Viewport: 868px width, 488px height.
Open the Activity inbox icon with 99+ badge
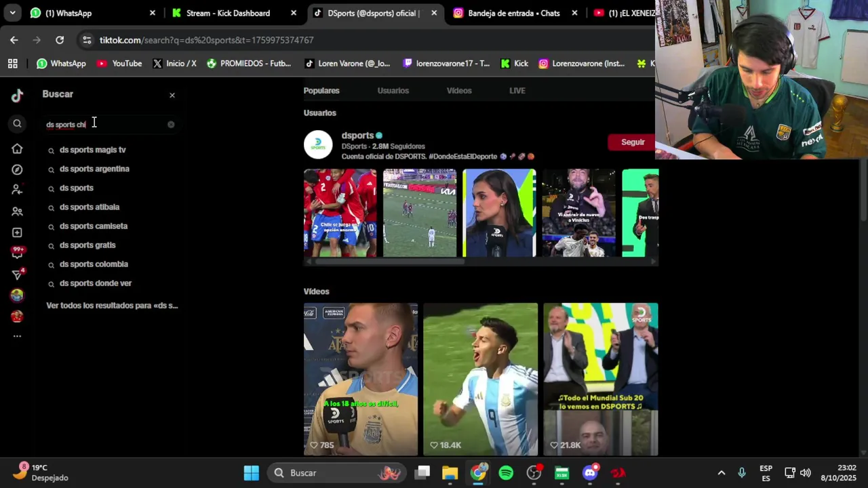[x=17, y=253]
